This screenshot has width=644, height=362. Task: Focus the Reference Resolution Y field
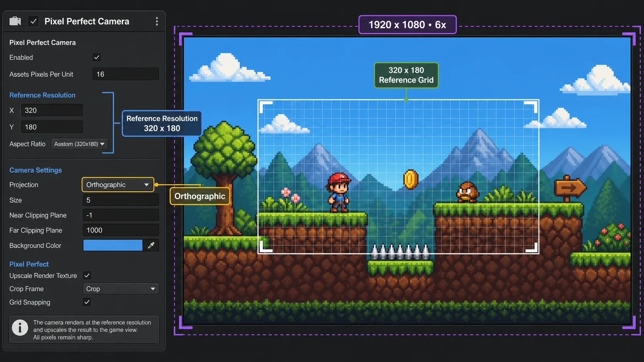(x=52, y=127)
